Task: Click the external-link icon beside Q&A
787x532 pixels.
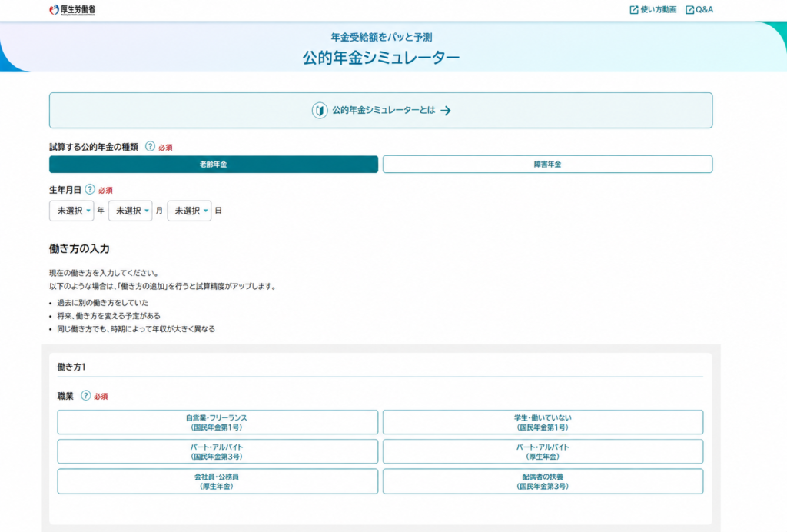Action: [689, 10]
